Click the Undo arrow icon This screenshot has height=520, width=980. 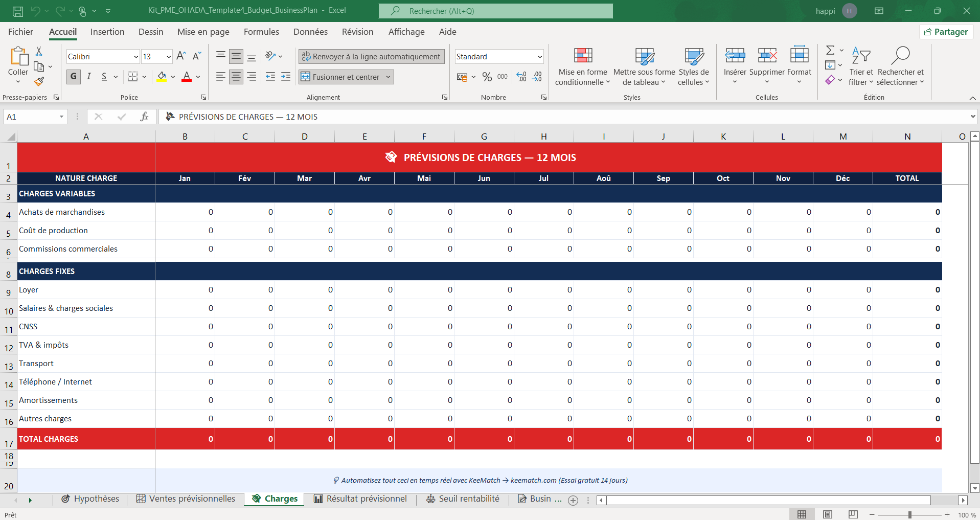(x=35, y=11)
